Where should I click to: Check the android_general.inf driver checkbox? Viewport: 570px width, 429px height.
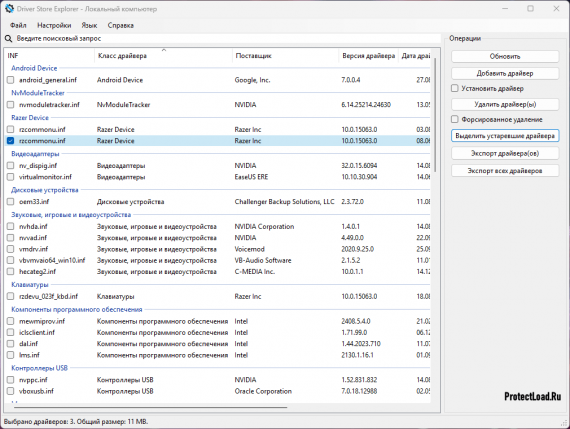pos(11,80)
